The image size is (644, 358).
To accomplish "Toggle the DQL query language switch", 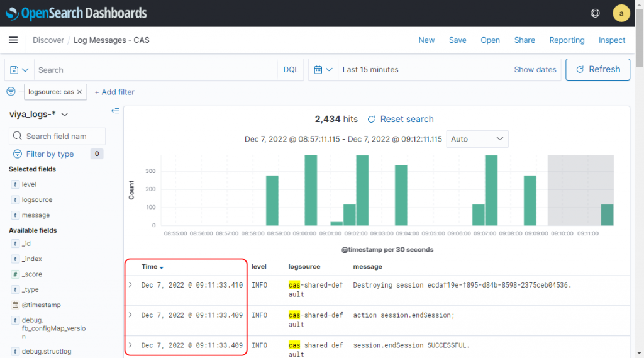I will (x=291, y=70).
